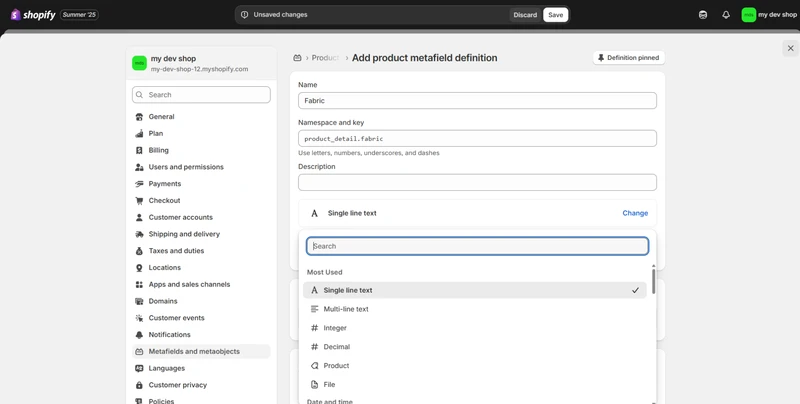
Task: Choose Product reference type from list
Action: click(474, 366)
